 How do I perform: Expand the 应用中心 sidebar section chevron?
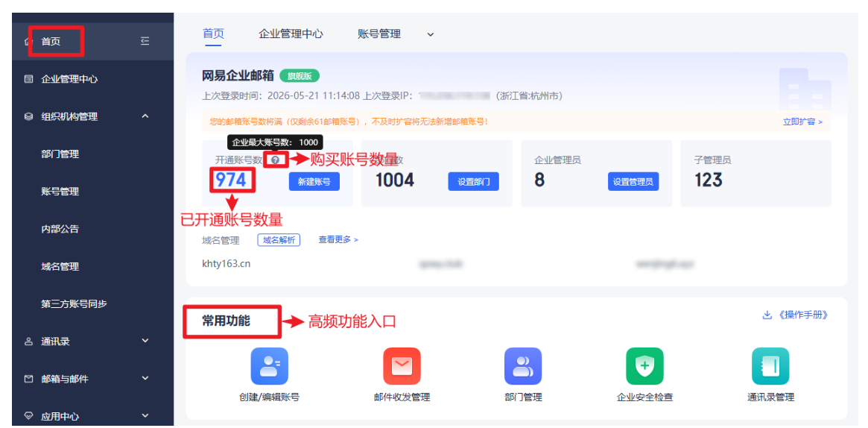pos(145,416)
